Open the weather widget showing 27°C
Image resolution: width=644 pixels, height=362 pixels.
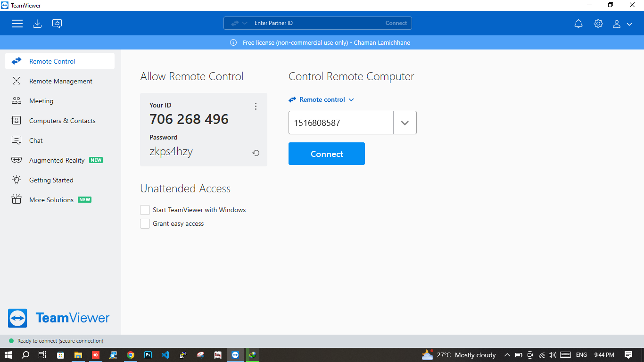[459, 355]
